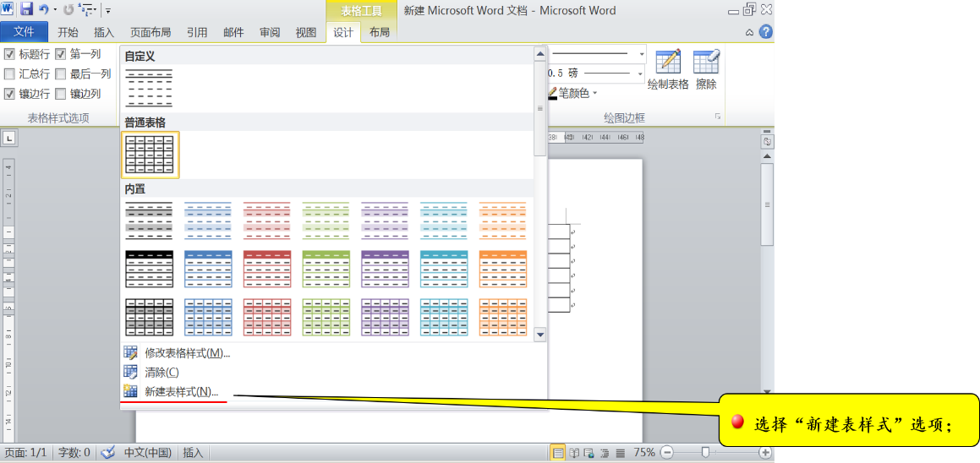
Task: Toggle the 镶边列 banded columns checkbox
Action: 61,94
